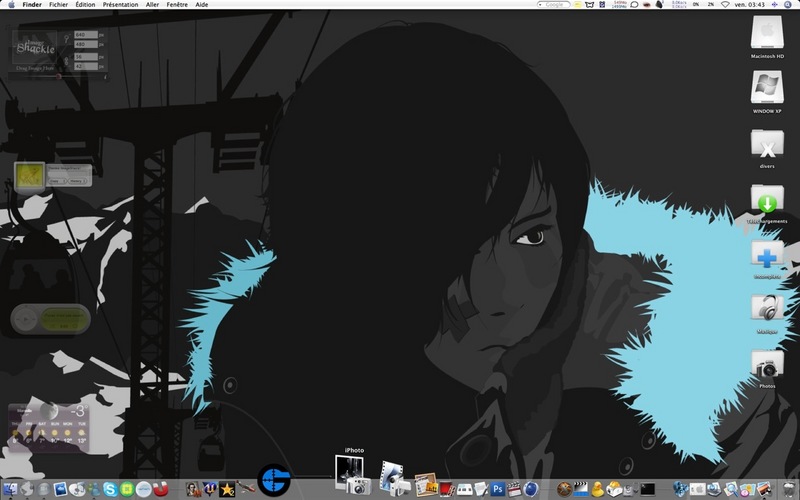Open iMovie camera icon in Dock

pos(393,478)
